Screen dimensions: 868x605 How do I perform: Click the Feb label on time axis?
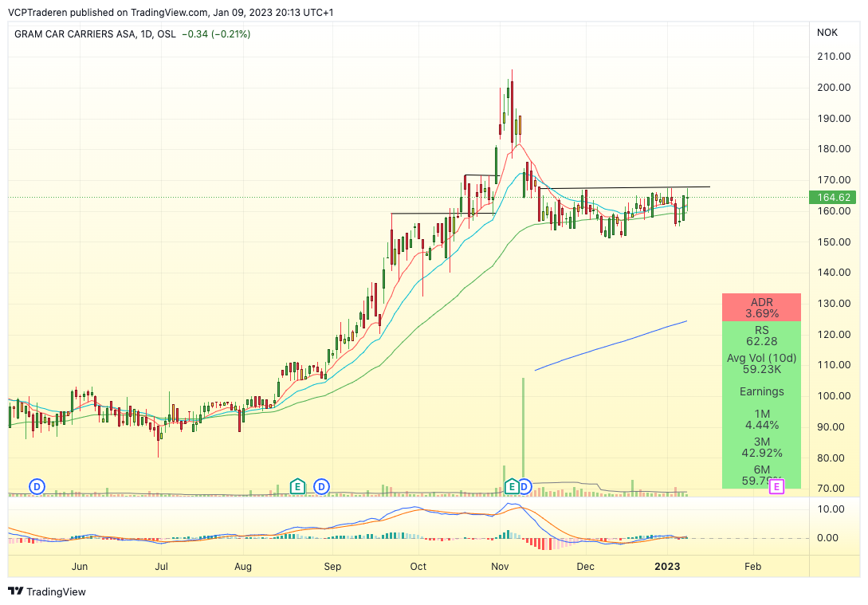[x=753, y=566]
